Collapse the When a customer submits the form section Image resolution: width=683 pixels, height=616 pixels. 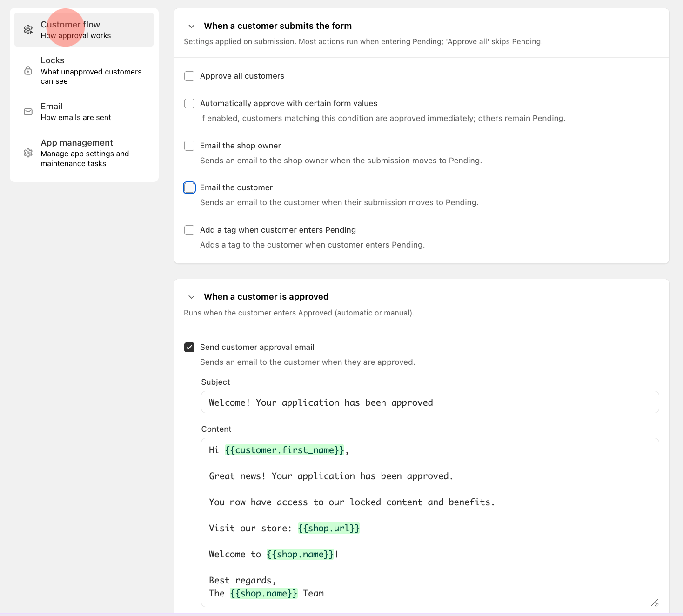[x=191, y=26]
